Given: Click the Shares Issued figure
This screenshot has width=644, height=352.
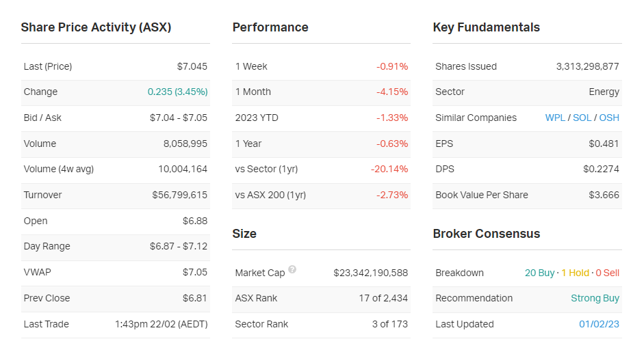Looking at the screenshot, I should point(587,66).
